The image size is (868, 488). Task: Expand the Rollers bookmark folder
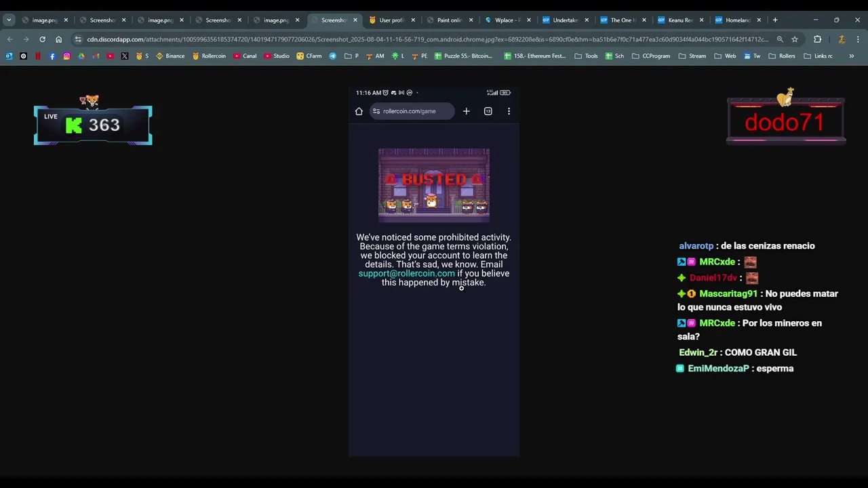(782, 56)
